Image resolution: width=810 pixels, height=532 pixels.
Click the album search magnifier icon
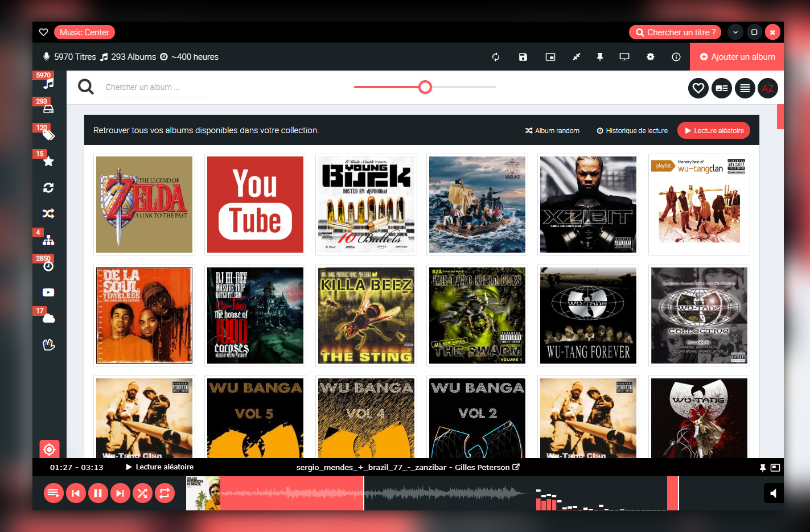[86, 87]
